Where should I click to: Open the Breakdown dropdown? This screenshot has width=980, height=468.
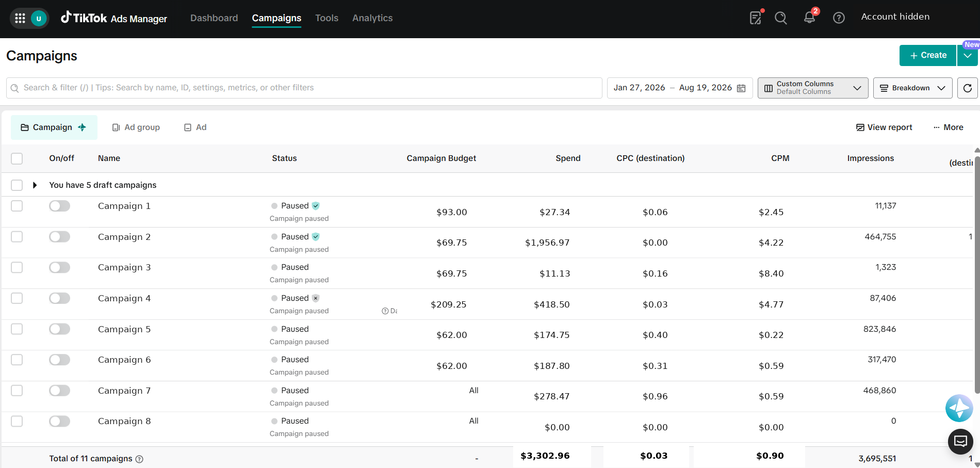click(x=912, y=88)
